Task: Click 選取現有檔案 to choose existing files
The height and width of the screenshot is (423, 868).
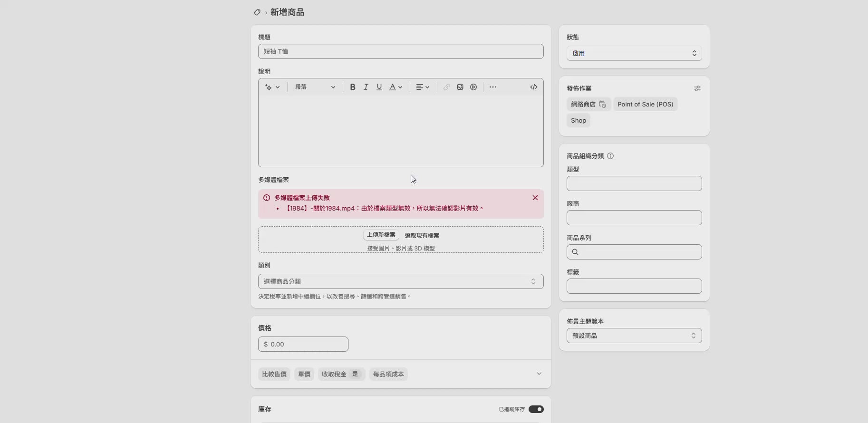Action: coord(422,235)
